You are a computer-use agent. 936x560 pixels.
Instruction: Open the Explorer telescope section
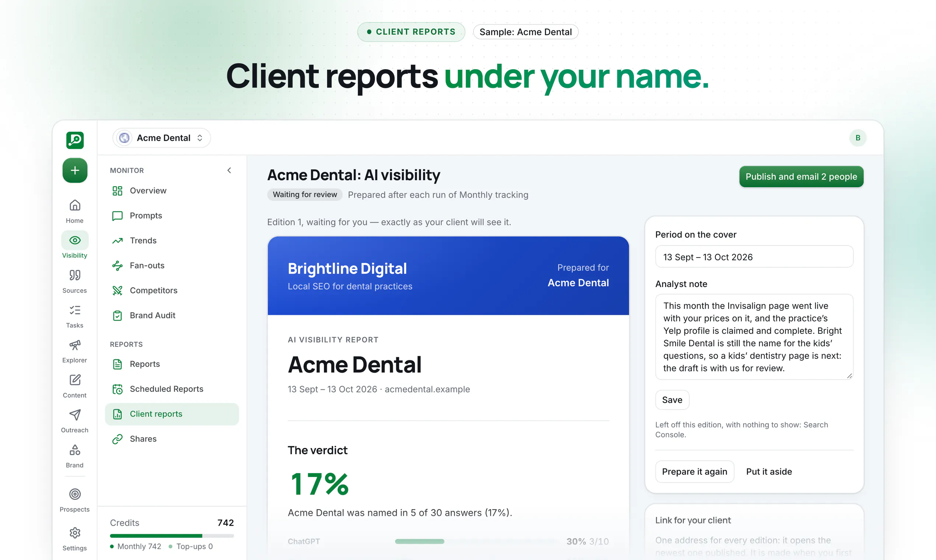click(75, 351)
